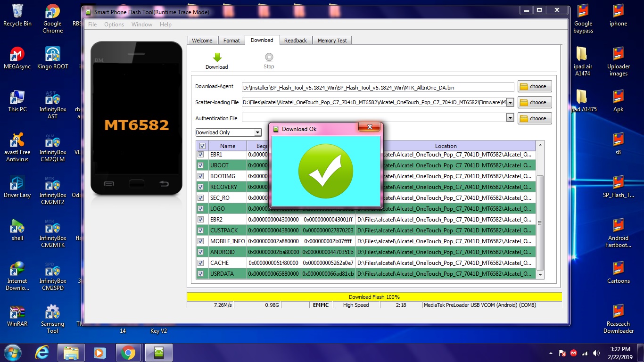
Task: Click the Stop icon
Action: pos(269,57)
